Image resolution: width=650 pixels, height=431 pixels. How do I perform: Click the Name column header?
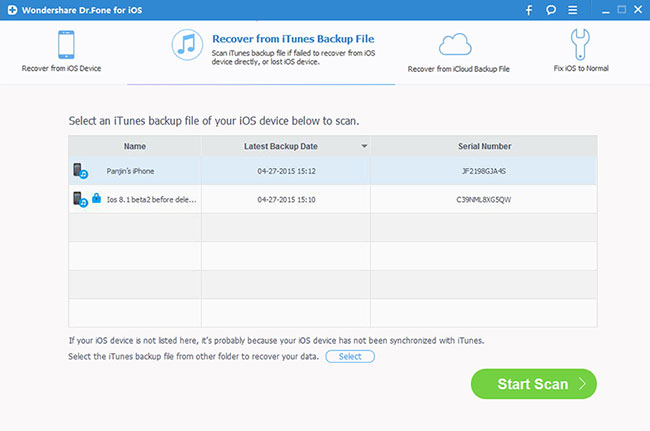(x=134, y=146)
